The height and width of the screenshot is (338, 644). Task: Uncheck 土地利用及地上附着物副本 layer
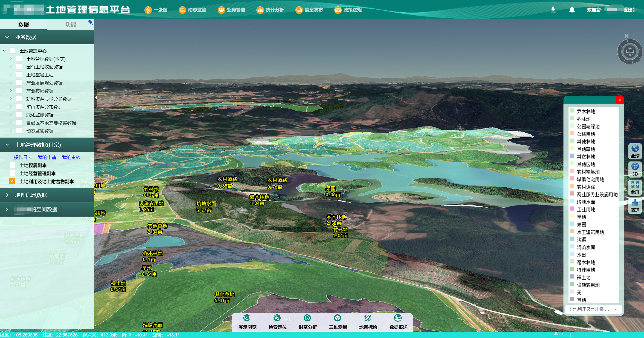click(x=12, y=181)
